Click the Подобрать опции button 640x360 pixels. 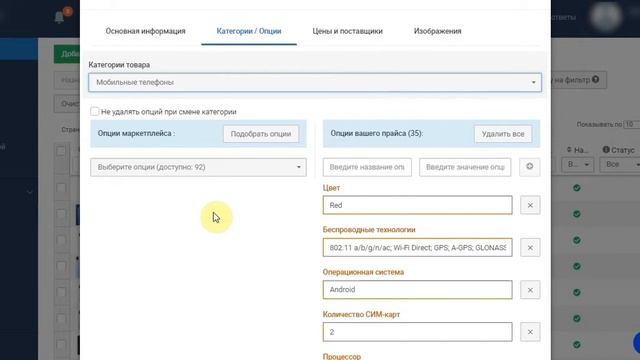point(261,134)
